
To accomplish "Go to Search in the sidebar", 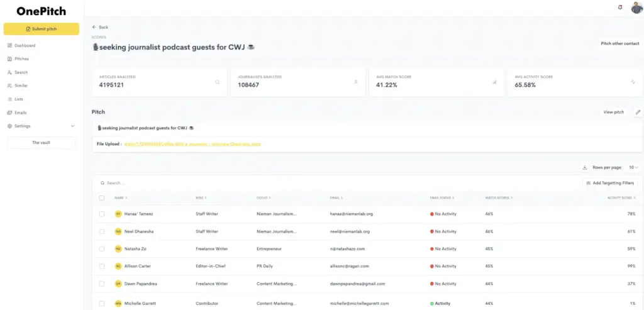I will click(18, 72).
